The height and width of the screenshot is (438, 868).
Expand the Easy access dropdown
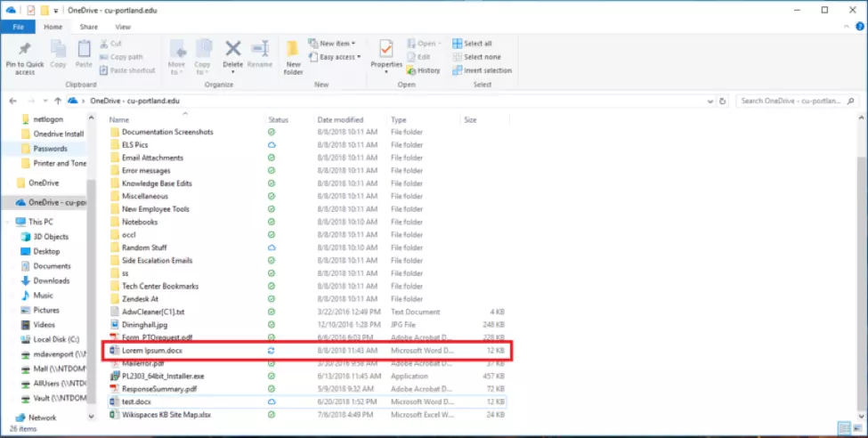(335, 56)
